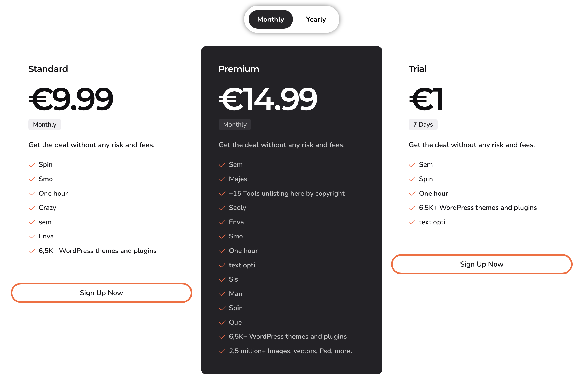Viewport: 588px width, 380px height.
Task: Click checkmark next to Seoly feature
Action: pos(222,208)
